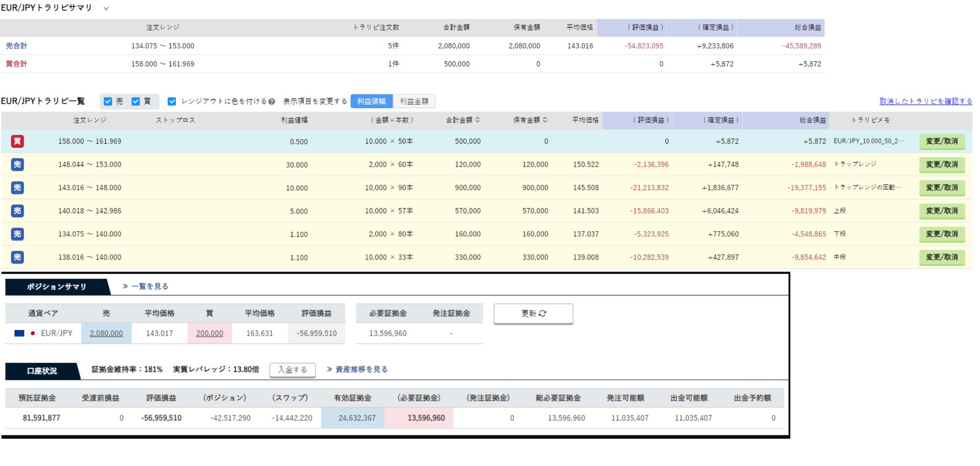Open 取消したトラリピを確認する link
This screenshot has width=980, height=466.
click(x=925, y=102)
